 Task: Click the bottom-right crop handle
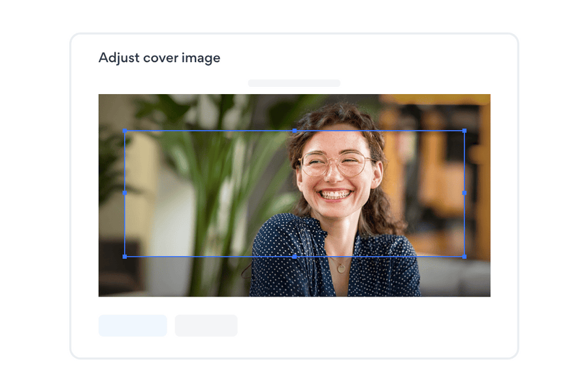465,256
